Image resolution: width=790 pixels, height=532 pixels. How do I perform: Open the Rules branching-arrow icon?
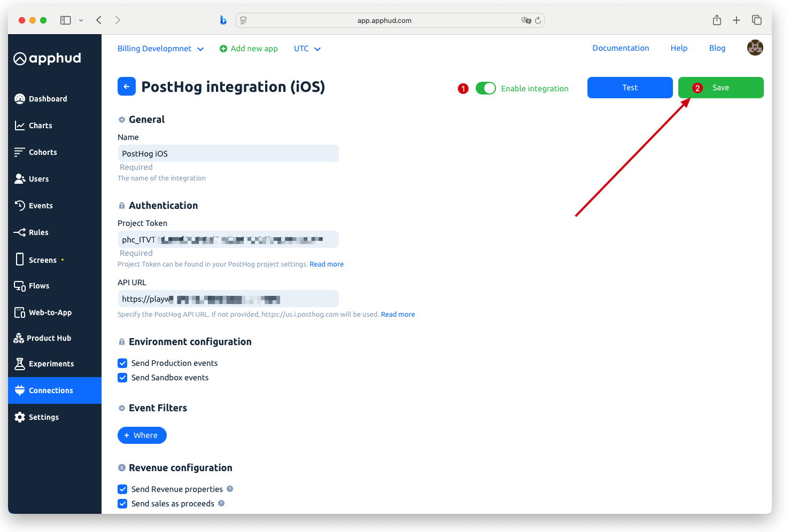20,232
